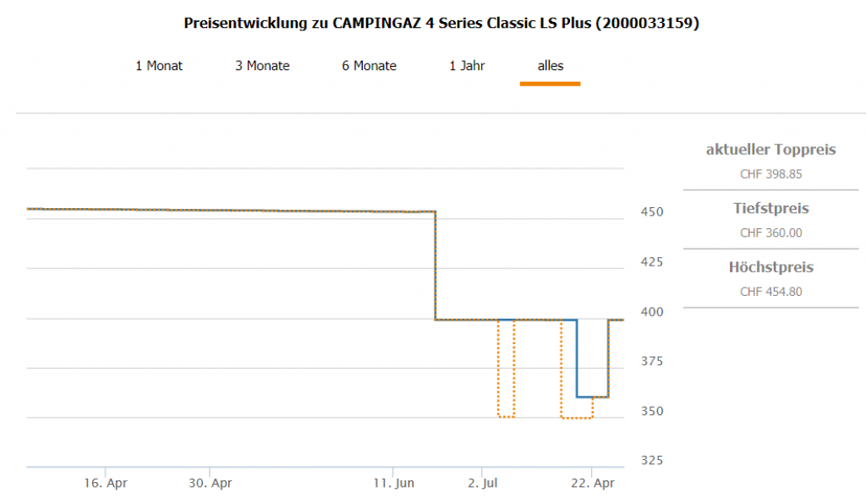Click the first orange dotted price dip
Image resolution: width=866 pixels, height=504 pixels.
coord(506,417)
